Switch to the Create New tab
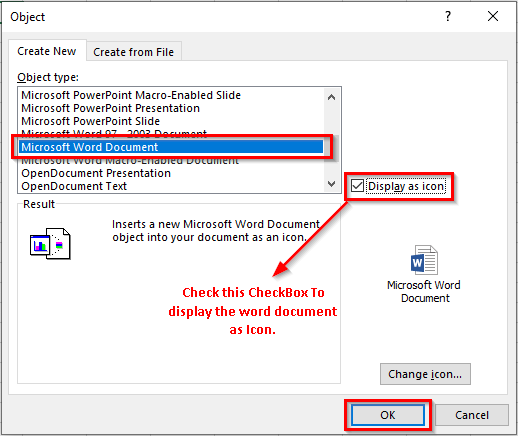This screenshot has height=436, width=518. [x=47, y=51]
